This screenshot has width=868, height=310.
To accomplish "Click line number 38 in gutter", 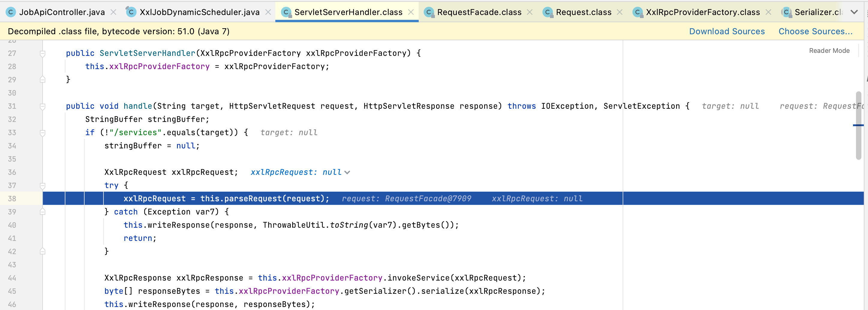I will click(x=12, y=199).
